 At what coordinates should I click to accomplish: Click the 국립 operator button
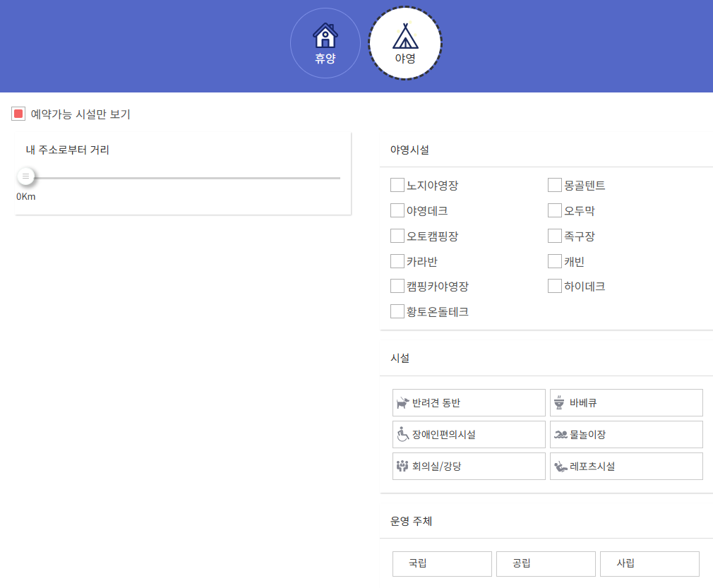click(x=441, y=563)
